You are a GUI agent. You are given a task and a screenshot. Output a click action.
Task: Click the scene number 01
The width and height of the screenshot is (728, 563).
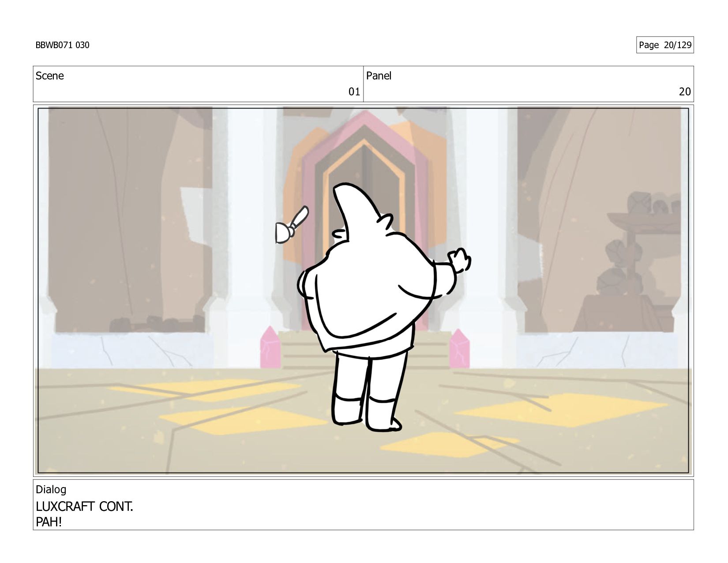(x=354, y=92)
